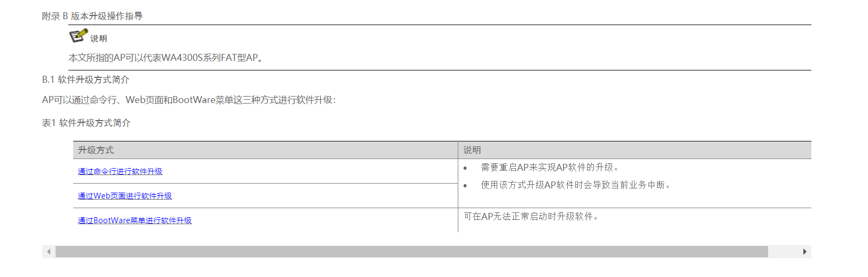Click the paragraph listing three upgrade methods
This screenshot has height=277, width=868.
point(189,100)
